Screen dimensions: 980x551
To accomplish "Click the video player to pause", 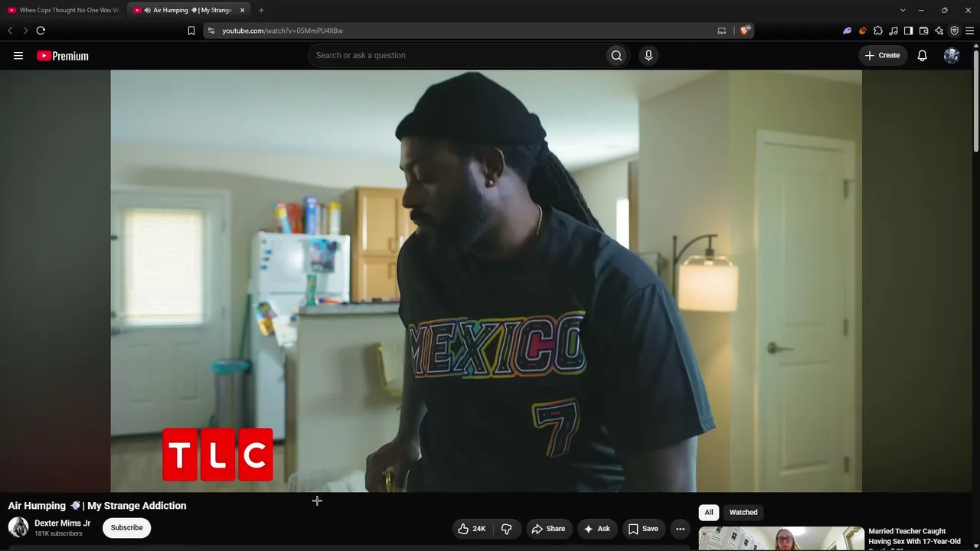I will (486, 281).
